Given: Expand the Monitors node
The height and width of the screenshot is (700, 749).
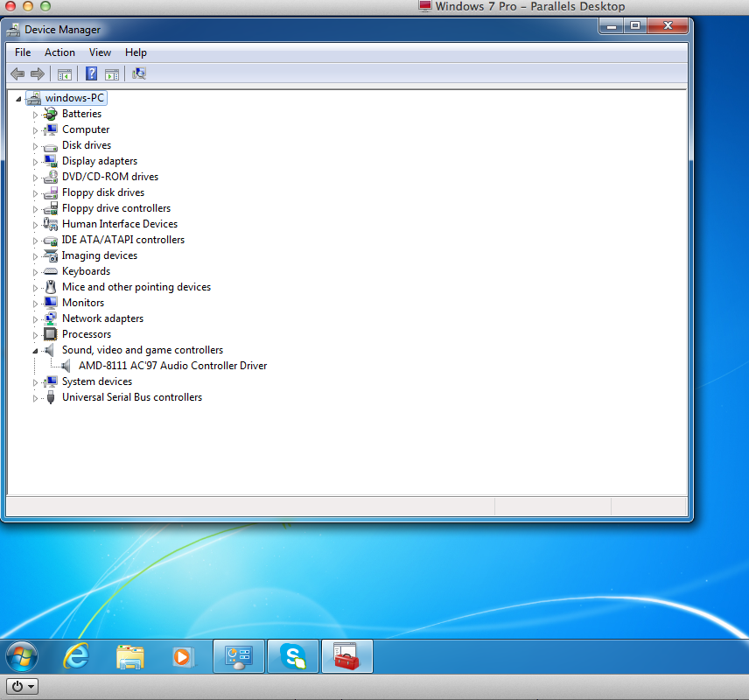Looking at the screenshot, I should 35,304.
